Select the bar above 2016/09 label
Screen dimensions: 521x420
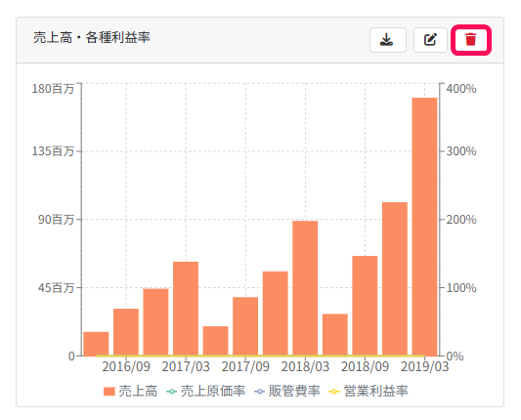pyautogui.click(x=126, y=332)
